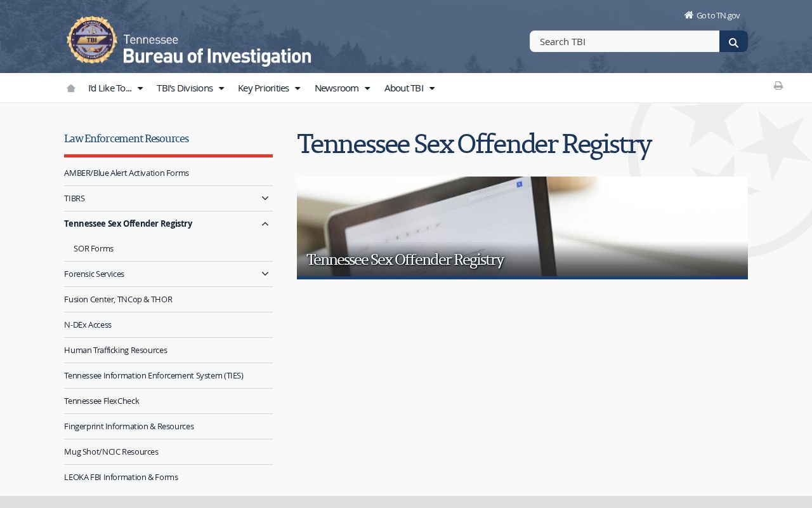Screen dimensions: 812x508
Task: Open the I'd Like To... menu
Action: 115,88
